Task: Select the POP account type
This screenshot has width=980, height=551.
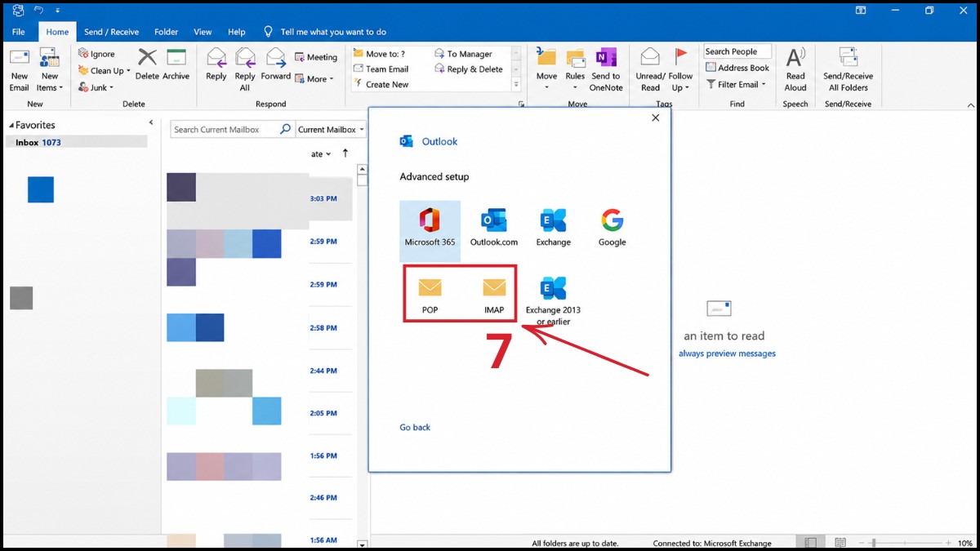Action: [x=430, y=295]
